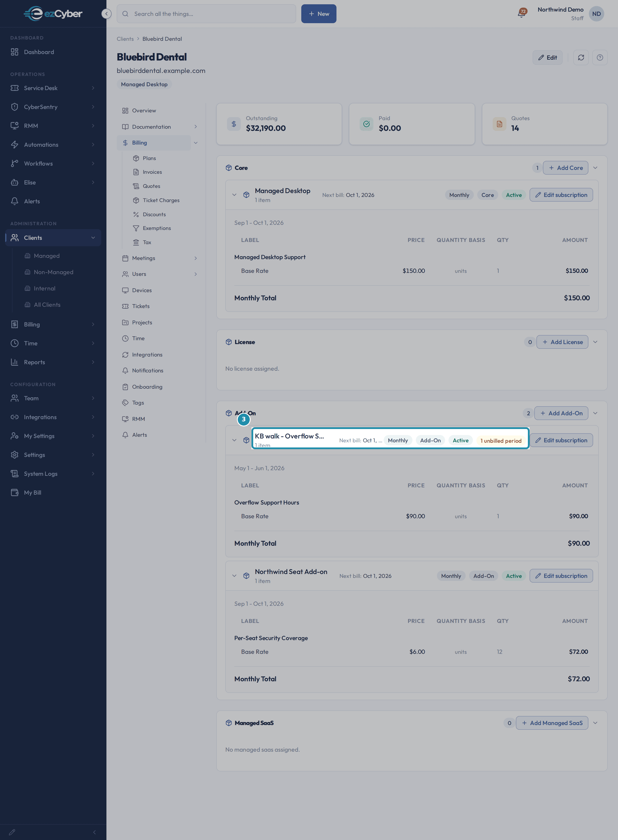This screenshot has height=840, width=618.
Task: Open the Managed clients list
Action: tap(46, 256)
